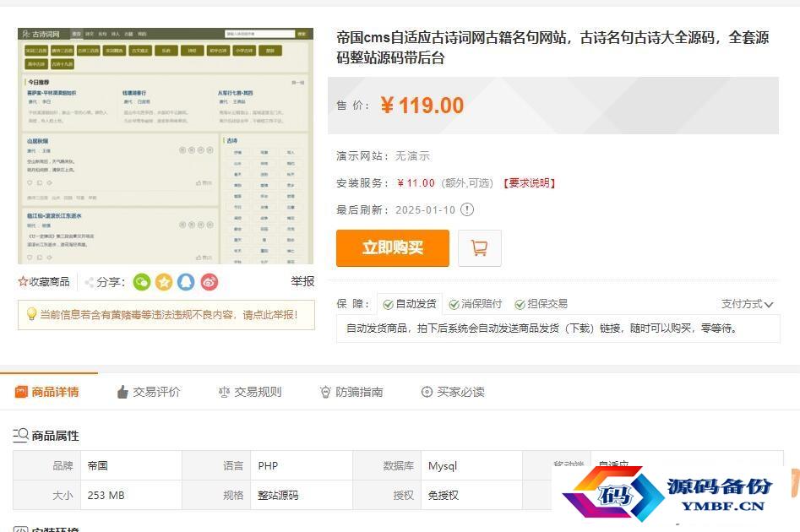800x532 pixels.
Task: Click the 无演示 demo site value
Action: [x=412, y=156]
